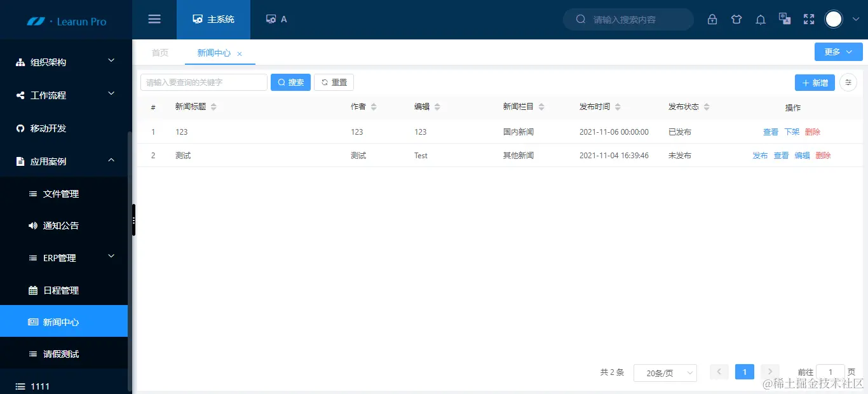The width and height of the screenshot is (868, 394).
Task: Click the language switch icon
Action: [785, 19]
